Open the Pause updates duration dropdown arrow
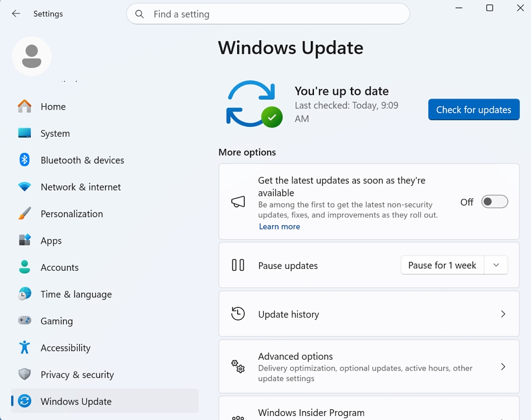The image size is (531, 420). (x=496, y=265)
